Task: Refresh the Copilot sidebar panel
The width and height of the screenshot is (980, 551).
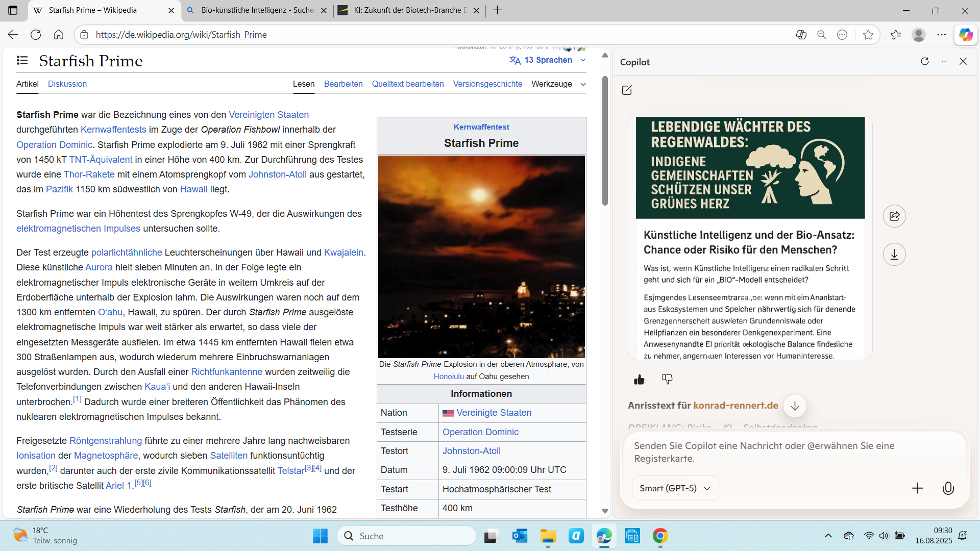Action: [924, 61]
